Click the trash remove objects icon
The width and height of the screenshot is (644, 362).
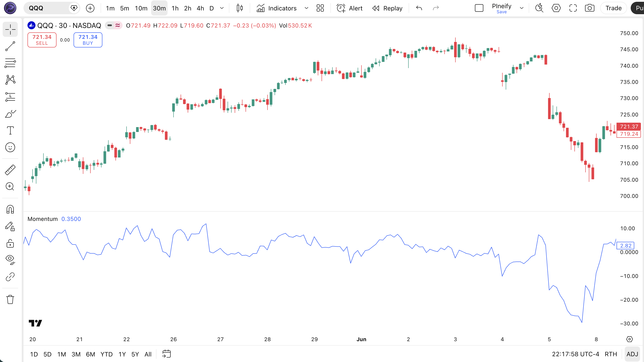point(10,299)
